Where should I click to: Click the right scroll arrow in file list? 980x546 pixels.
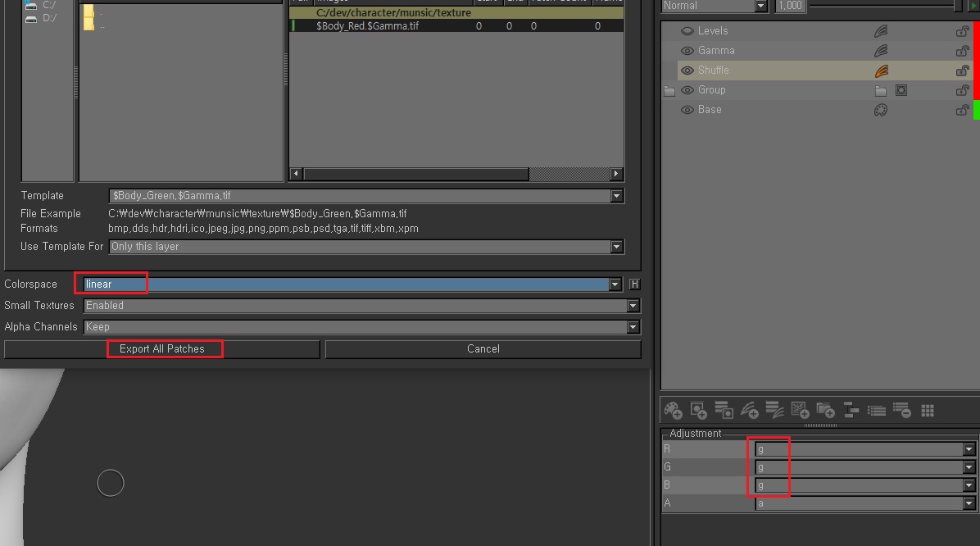click(616, 174)
